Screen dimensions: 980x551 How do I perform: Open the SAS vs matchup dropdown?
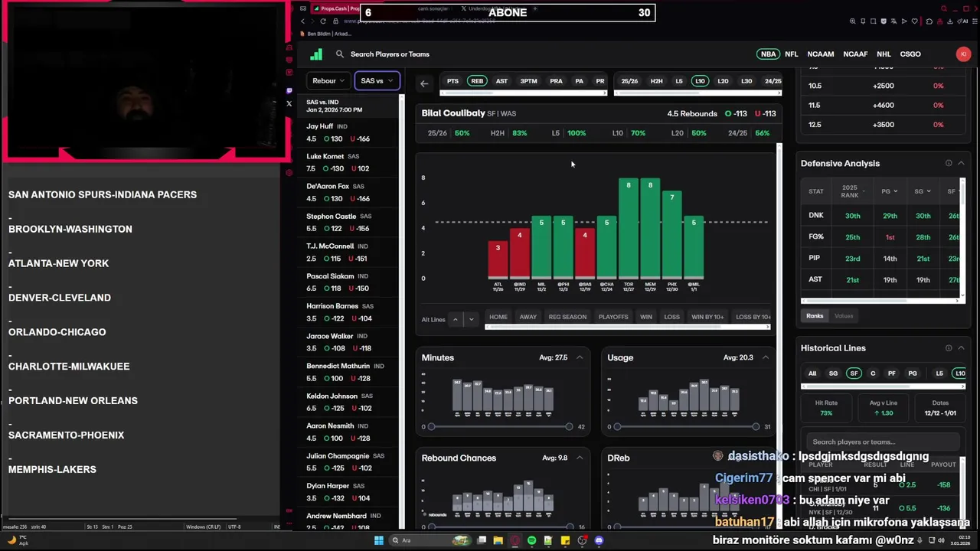click(377, 80)
